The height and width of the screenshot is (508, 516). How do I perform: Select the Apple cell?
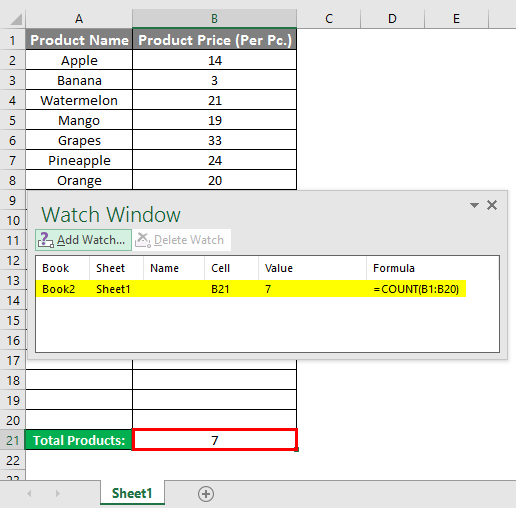tap(79, 60)
